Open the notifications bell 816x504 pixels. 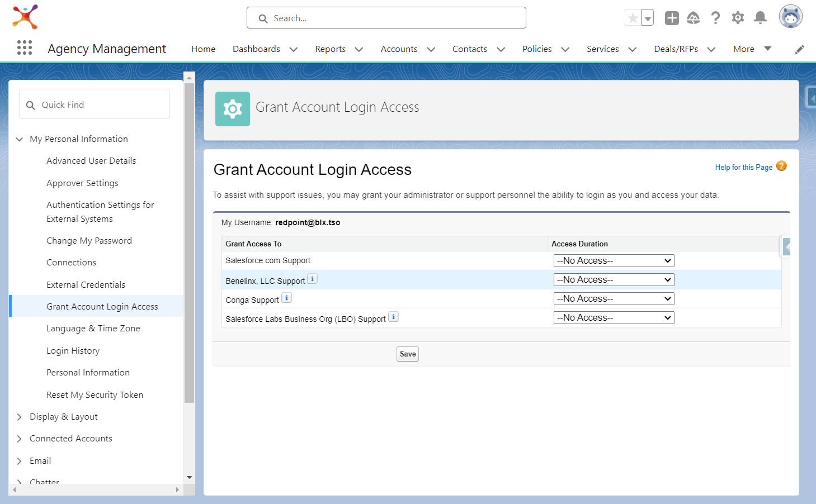click(x=760, y=18)
